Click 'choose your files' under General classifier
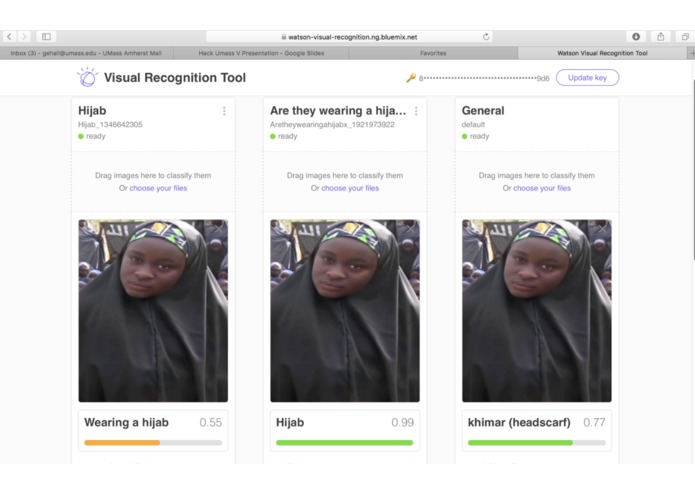The width and height of the screenshot is (695, 494). [x=542, y=188]
